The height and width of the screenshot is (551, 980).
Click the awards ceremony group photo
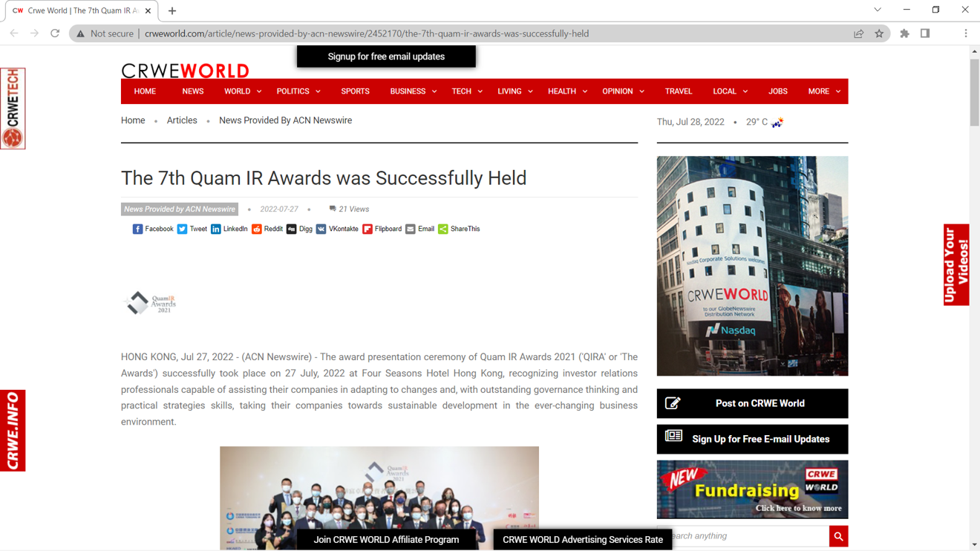click(379, 498)
